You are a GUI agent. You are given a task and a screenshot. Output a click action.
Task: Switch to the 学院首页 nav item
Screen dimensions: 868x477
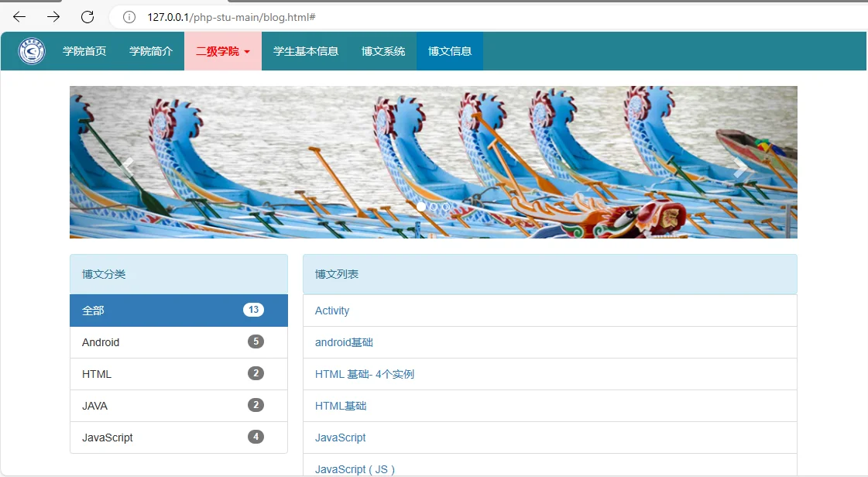click(85, 51)
